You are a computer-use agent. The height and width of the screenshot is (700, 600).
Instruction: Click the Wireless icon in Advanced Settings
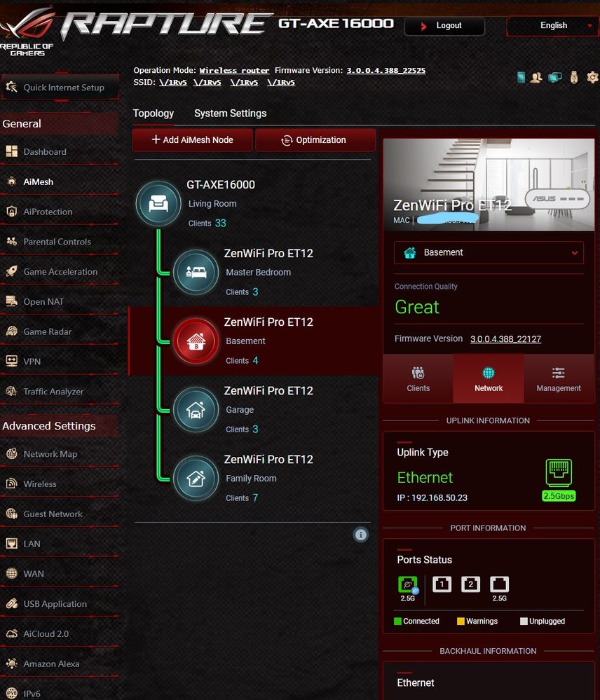click(x=12, y=483)
